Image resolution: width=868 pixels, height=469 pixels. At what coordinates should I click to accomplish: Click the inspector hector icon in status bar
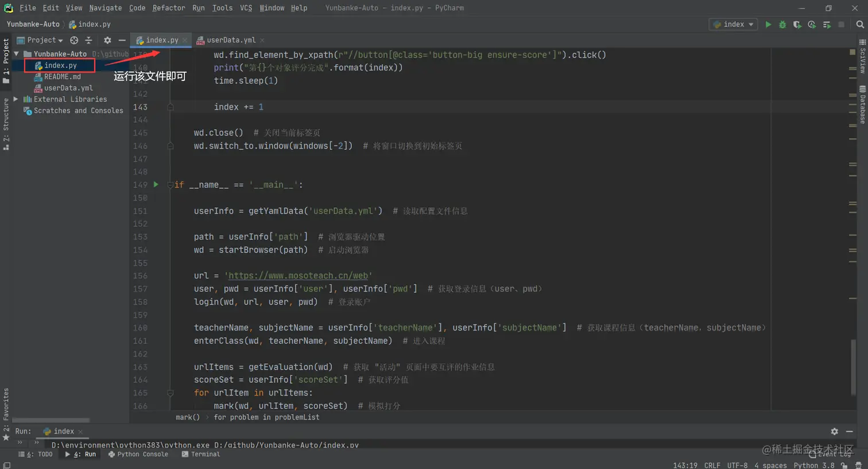[x=858, y=466]
